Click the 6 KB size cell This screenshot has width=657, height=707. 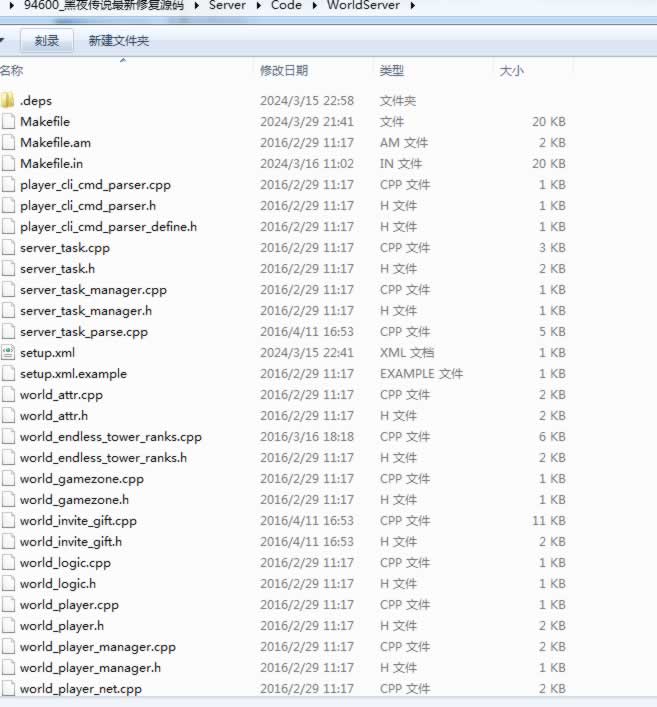pos(552,437)
